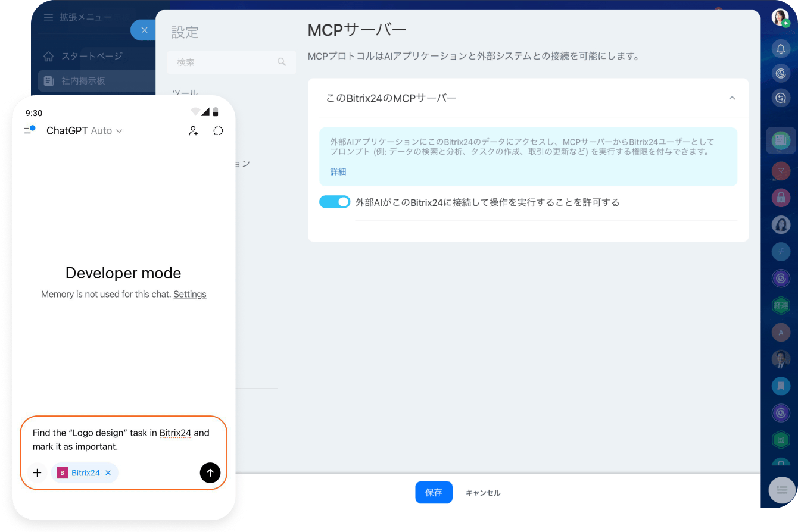Remove the Bitrix24 connector chip
Screen dimensions: 798x532
[108, 473]
